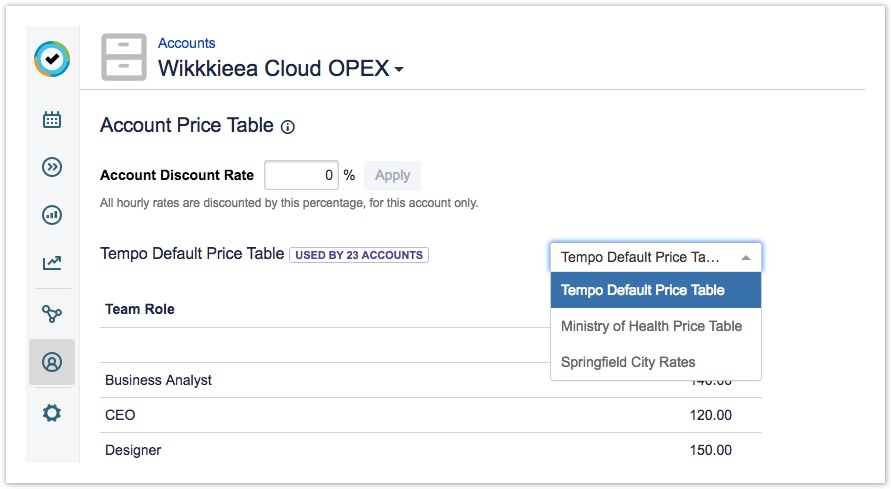
Task: Follow the Accounts breadcrumb link
Action: pyautogui.click(x=186, y=43)
